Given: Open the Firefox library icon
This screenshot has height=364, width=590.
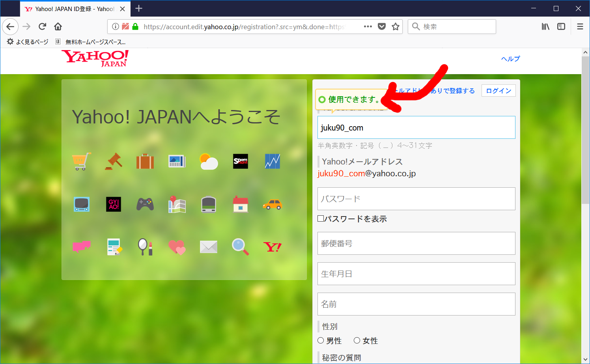Looking at the screenshot, I should coord(545,26).
